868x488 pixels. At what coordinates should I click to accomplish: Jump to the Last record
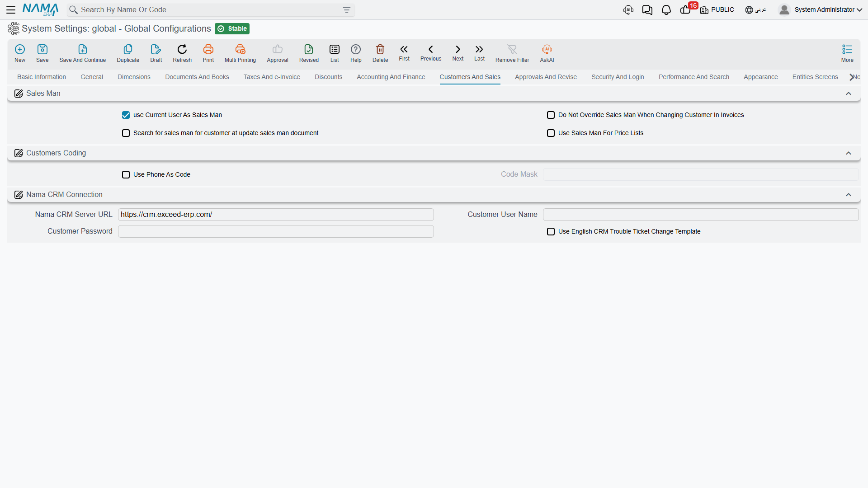click(x=479, y=53)
